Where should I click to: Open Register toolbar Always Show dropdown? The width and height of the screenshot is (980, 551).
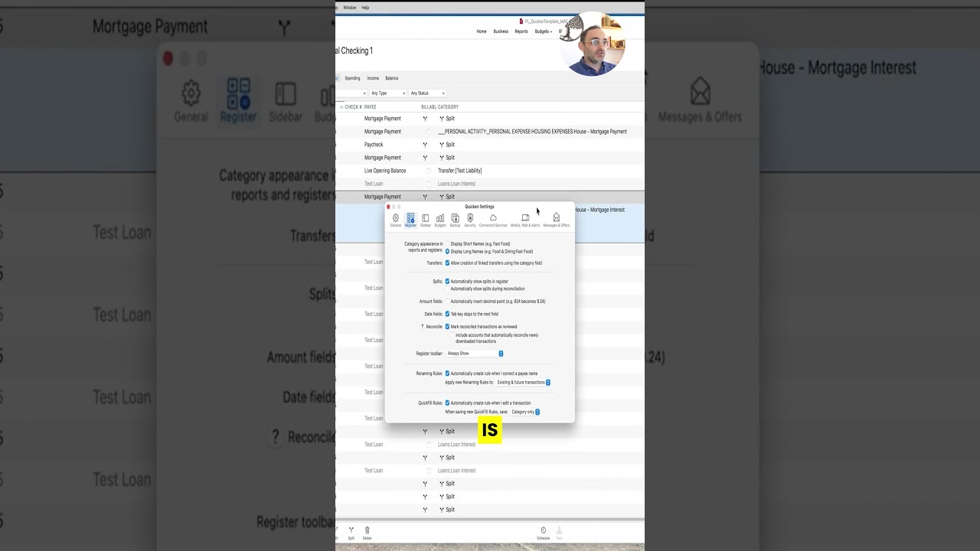475,354
